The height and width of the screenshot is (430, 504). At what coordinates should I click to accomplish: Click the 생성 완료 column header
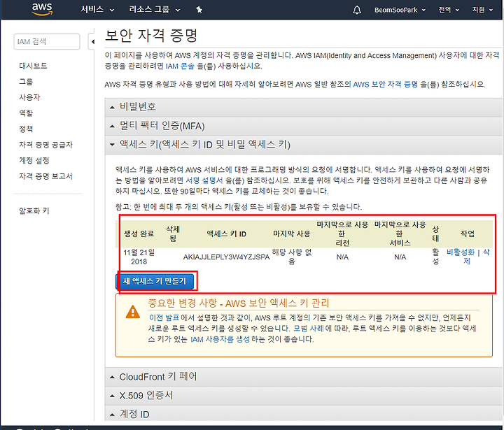(139, 234)
